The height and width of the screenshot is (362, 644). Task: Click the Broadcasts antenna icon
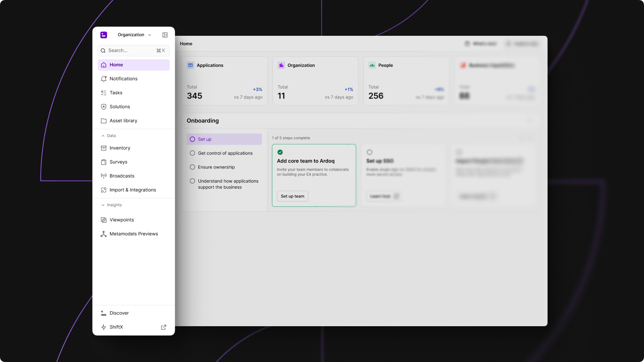pyautogui.click(x=103, y=176)
